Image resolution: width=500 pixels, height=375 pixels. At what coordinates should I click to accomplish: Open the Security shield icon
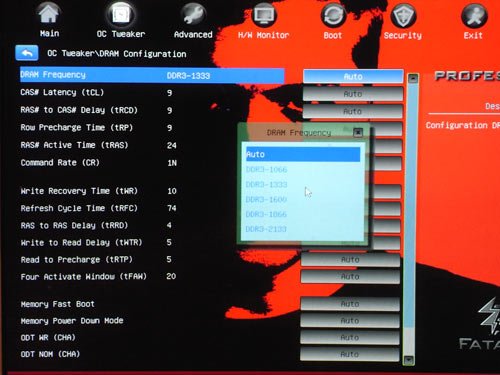coord(403,15)
